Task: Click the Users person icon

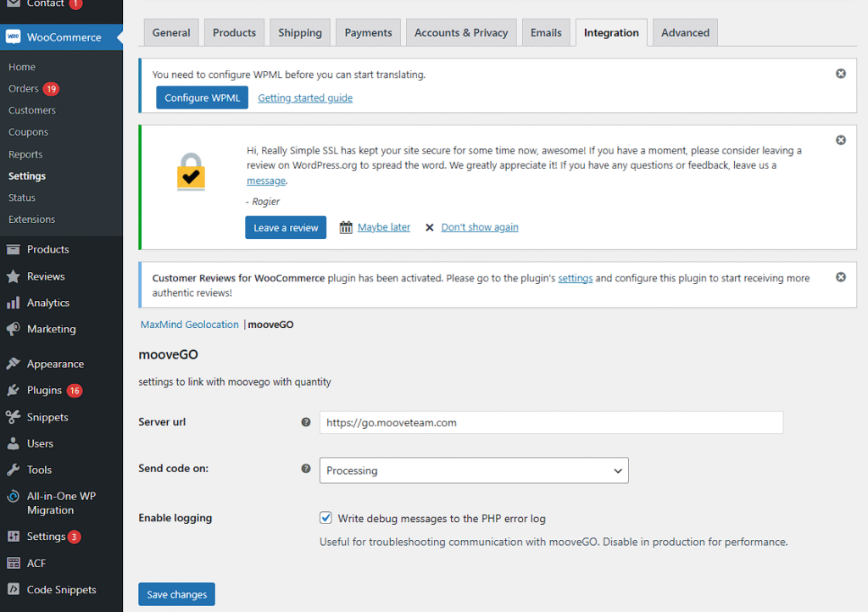Action: click(x=14, y=443)
